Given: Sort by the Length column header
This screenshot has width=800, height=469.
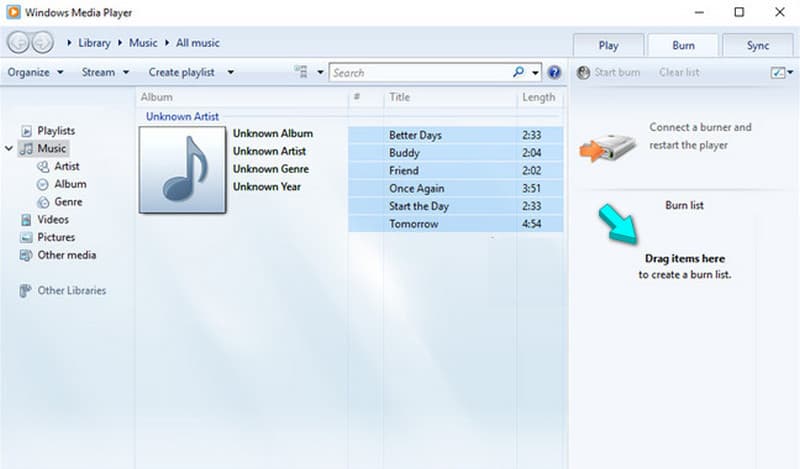Looking at the screenshot, I should coord(539,97).
